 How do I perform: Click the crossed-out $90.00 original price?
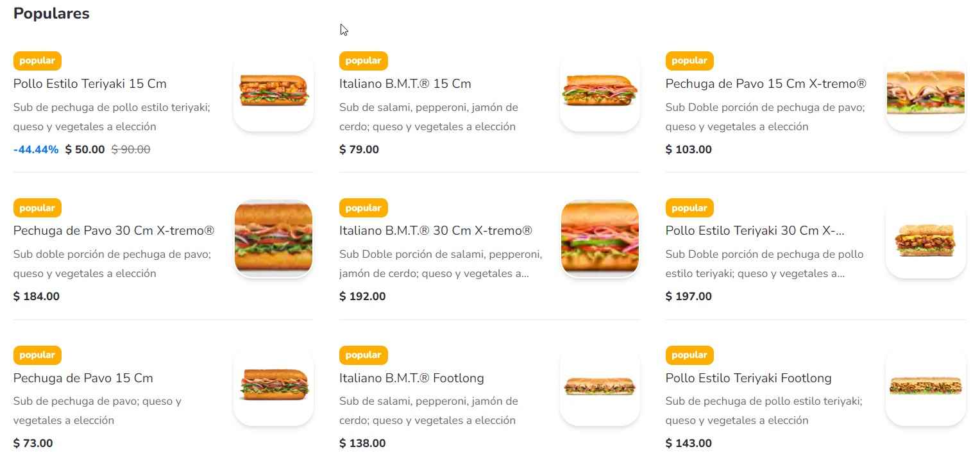130,149
